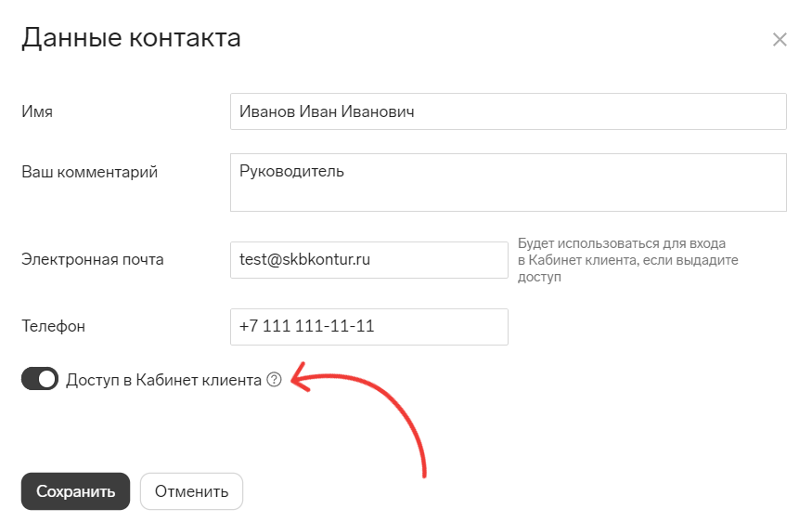Click the empty lower area of the comment box

pyautogui.click(x=508, y=198)
